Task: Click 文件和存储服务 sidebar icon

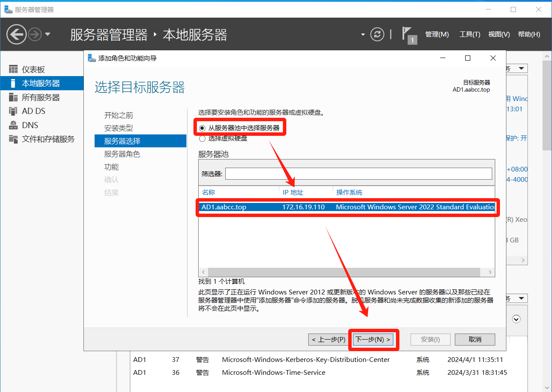Action: tap(14, 139)
